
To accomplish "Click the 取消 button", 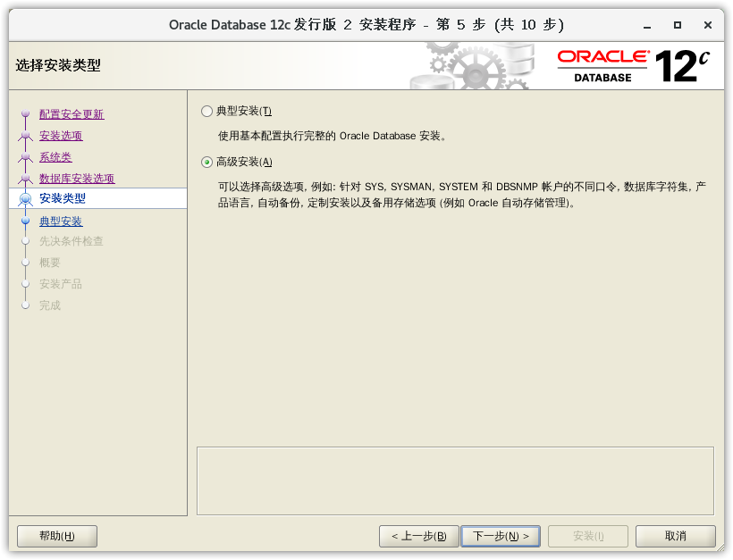I will click(676, 536).
